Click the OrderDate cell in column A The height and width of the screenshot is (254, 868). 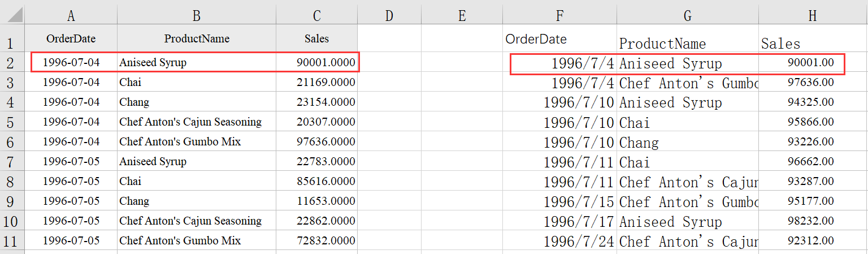(x=71, y=39)
